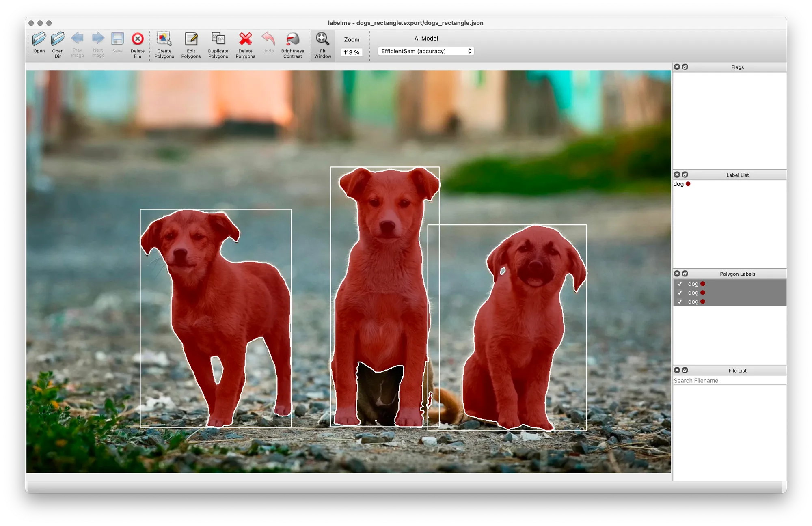The image size is (812, 526).
Task: Click the Open Dir folder icon
Action: (x=58, y=39)
